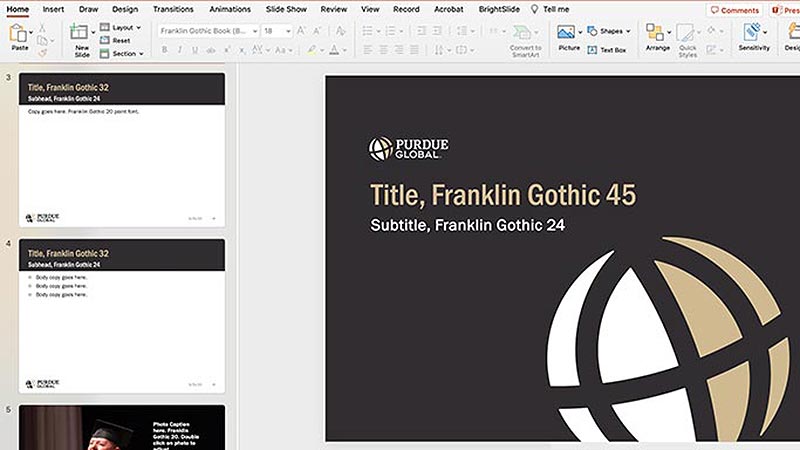
Task: Toggle underline formatting
Action: click(x=195, y=50)
